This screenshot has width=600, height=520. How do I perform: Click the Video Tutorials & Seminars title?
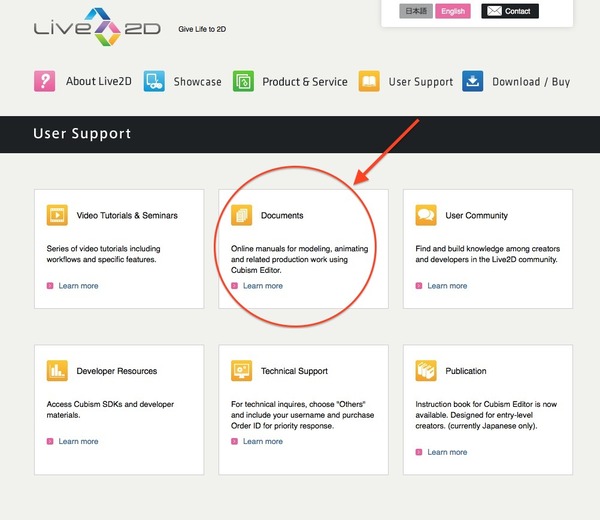(x=127, y=215)
